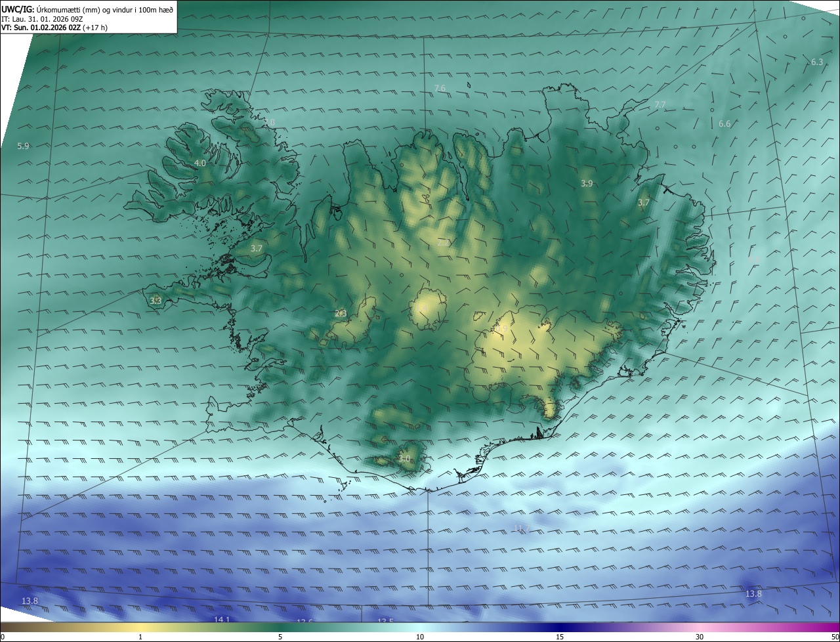Click the 0 tick on the color scale

pos(3,637)
